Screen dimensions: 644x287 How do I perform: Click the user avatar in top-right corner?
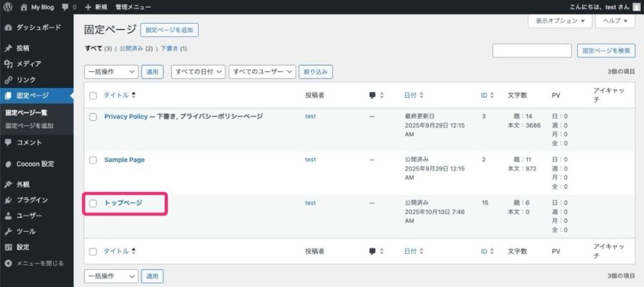(x=636, y=7)
